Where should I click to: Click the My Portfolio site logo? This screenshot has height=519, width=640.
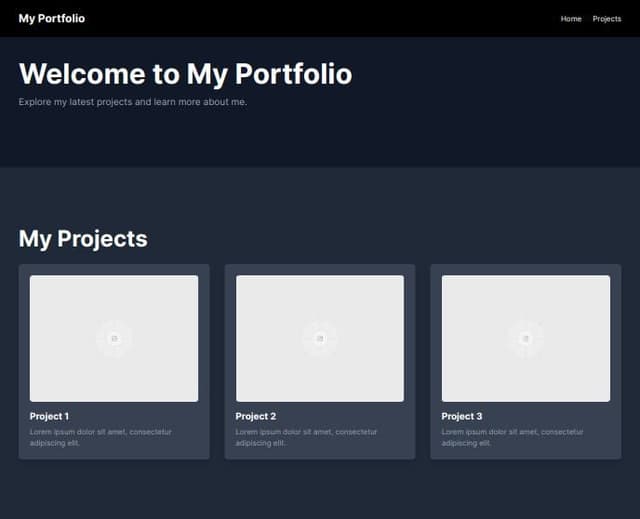(x=52, y=18)
